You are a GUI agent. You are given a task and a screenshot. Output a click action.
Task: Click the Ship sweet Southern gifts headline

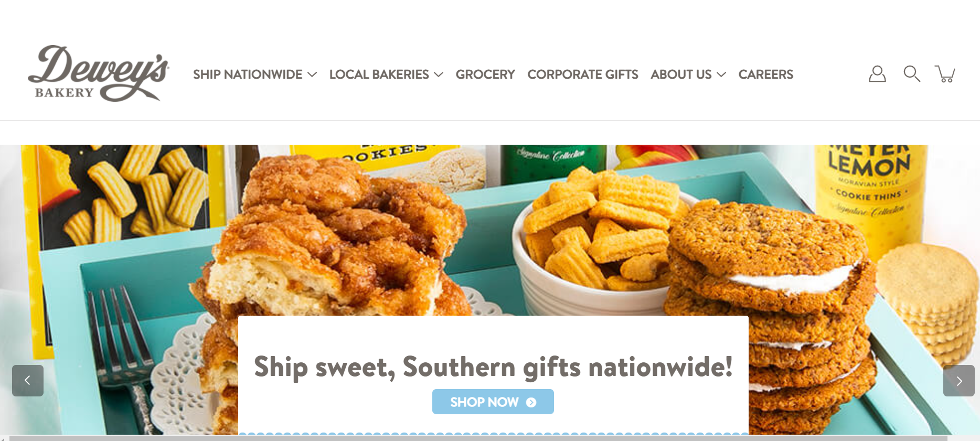point(493,367)
